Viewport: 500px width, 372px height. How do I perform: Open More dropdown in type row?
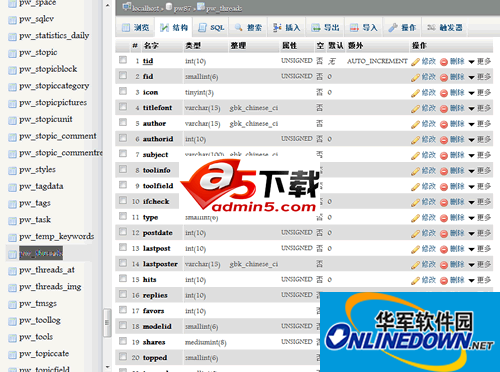(x=480, y=218)
